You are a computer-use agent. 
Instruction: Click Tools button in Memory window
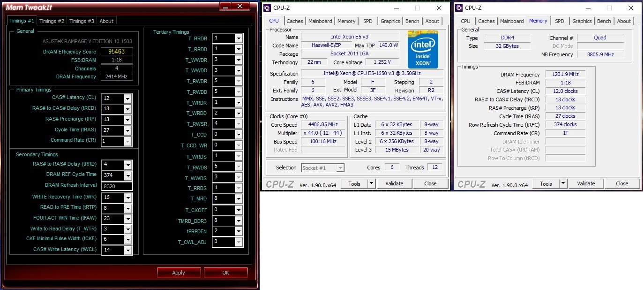coord(546,183)
